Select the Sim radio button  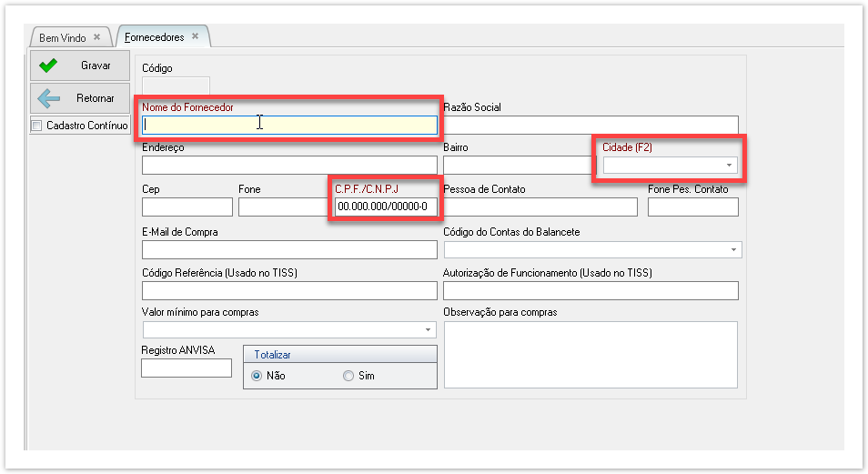coord(348,376)
